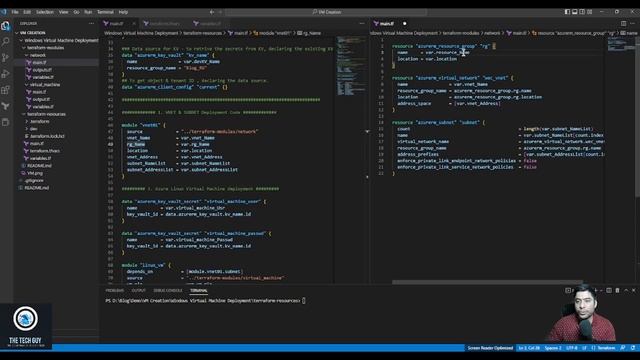Click the split terminal icon
640x360 pixels.
[609, 290]
